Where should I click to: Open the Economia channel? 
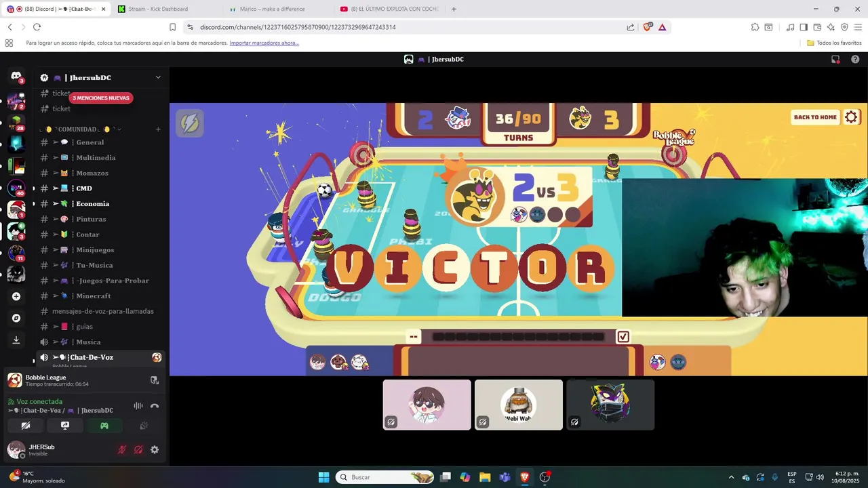pos(100,204)
